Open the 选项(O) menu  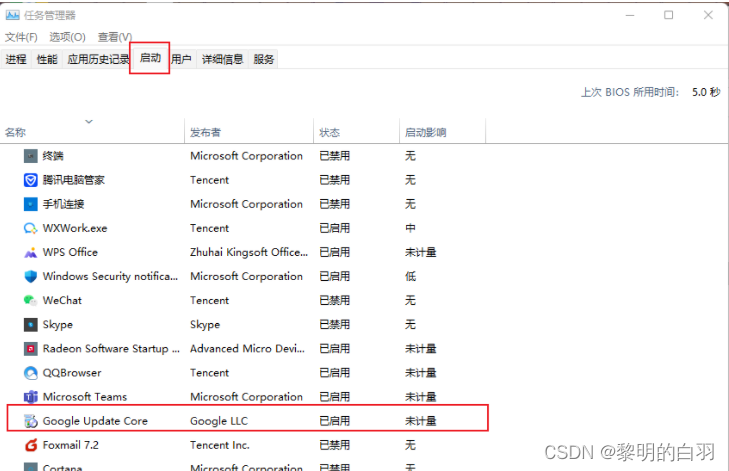(x=67, y=37)
